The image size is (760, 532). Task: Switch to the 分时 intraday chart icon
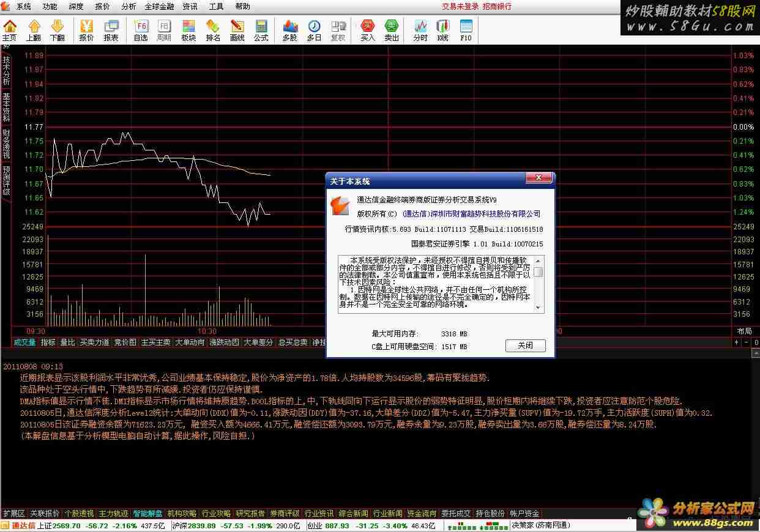click(420, 31)
